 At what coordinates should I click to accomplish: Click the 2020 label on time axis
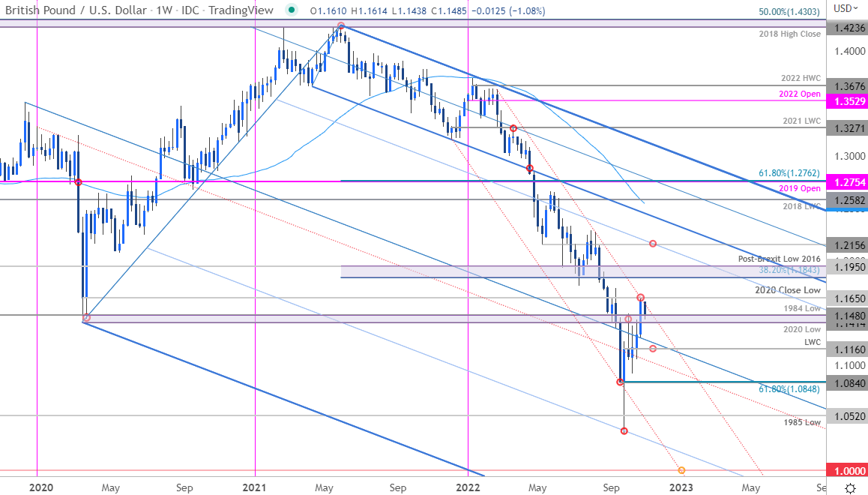coord(41,487)
